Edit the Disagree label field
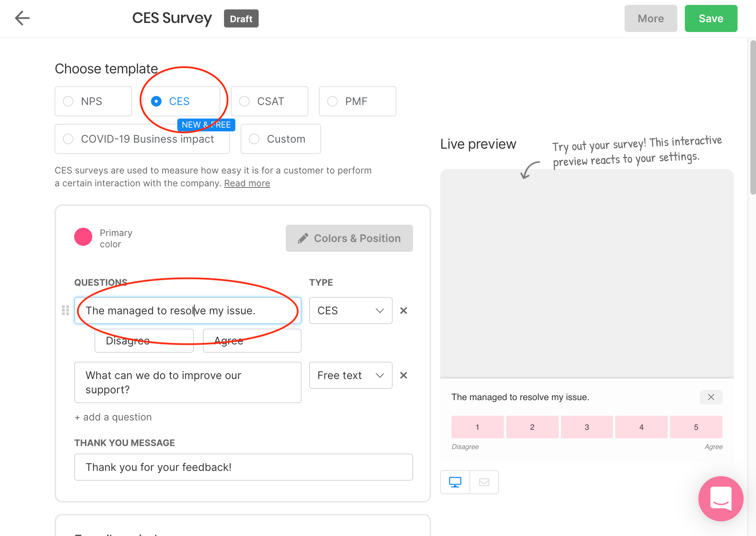Viewport: 756px width, 536px height. pos(144,341)
